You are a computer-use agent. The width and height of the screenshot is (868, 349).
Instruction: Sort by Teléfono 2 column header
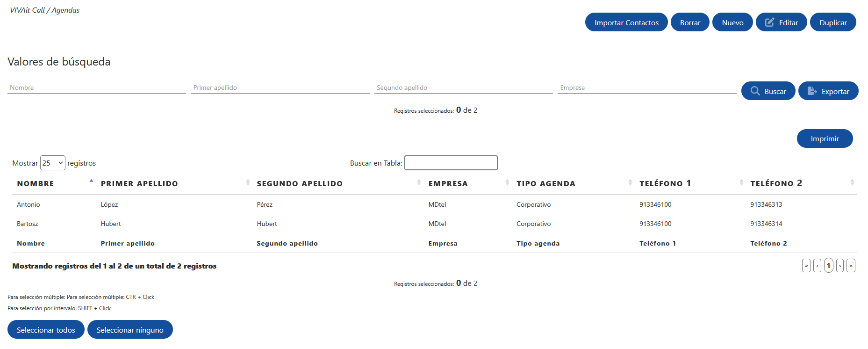click(x=776, y=183)
